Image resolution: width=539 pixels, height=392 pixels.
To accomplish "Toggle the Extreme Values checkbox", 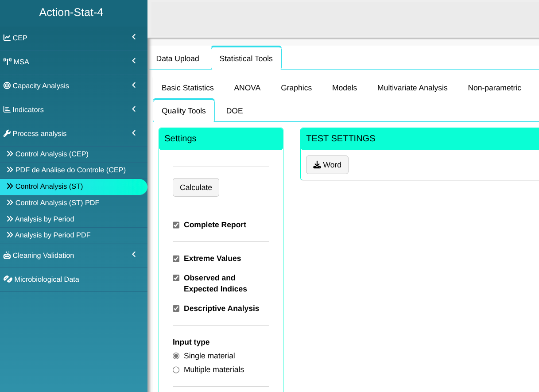I will point(176,259).
